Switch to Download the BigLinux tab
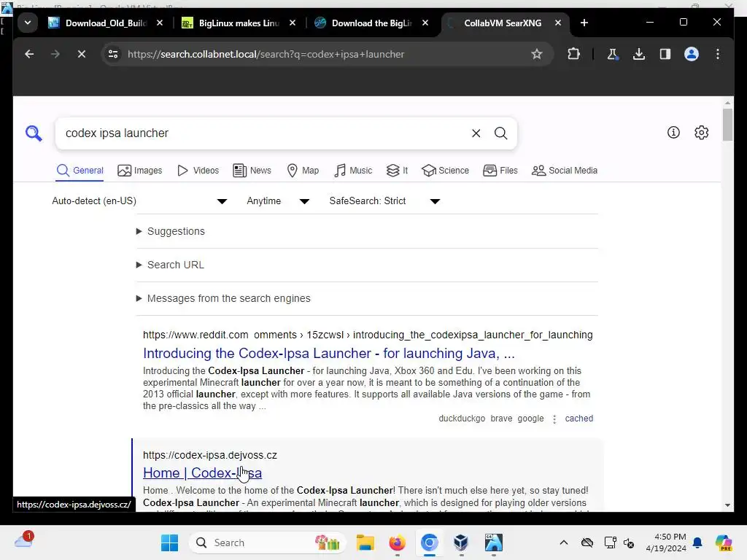Viewport: 747px width, 560px height. 371,23
